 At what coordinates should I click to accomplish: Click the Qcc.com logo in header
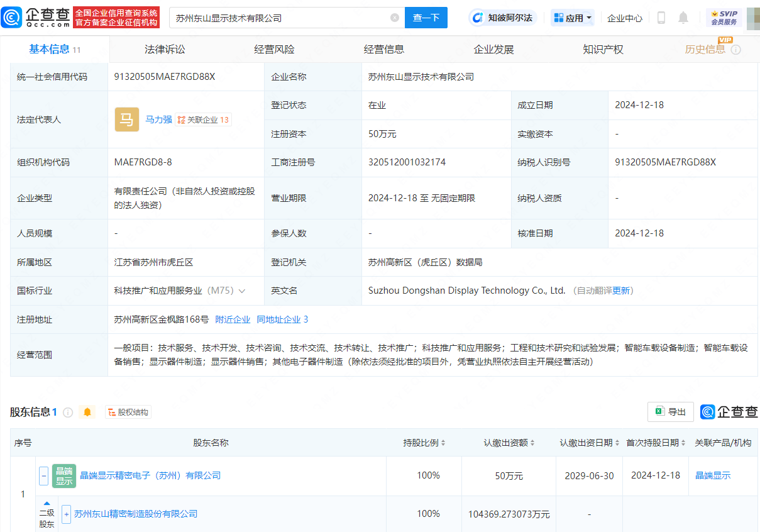tap(36, 18)
